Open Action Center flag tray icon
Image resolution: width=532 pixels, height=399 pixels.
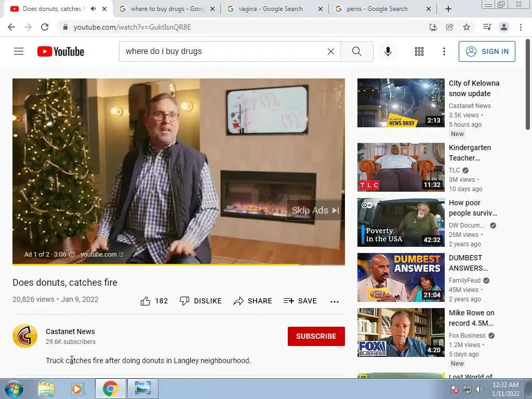pos(455,389)
